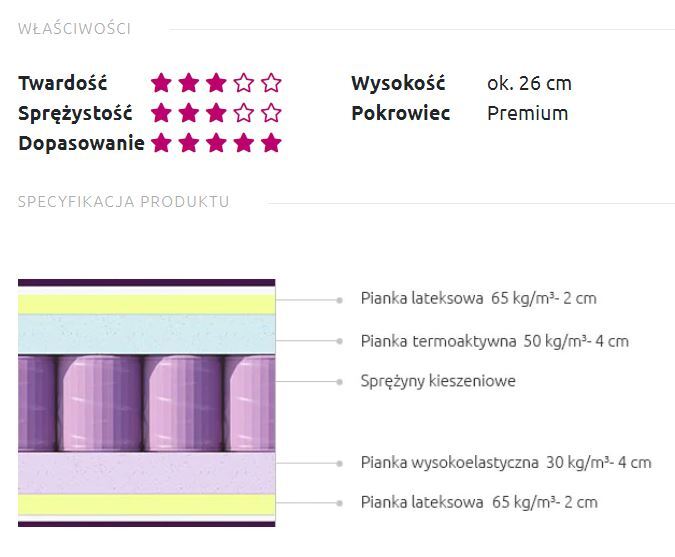675x557 pixels.
Task: Click the bottom Pianka lateksowa 65 kg/m³ label
Action: pos(478,502)
